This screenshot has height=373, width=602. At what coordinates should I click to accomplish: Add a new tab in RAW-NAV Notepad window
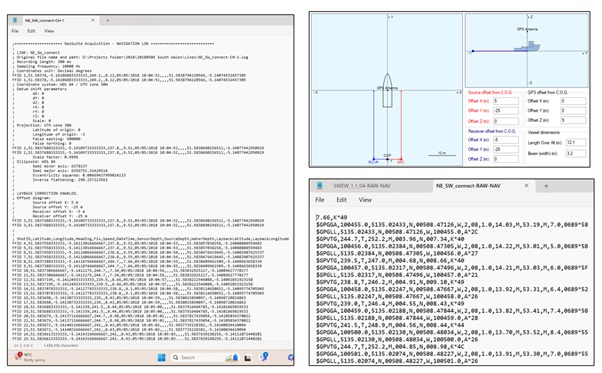(546, 186)
